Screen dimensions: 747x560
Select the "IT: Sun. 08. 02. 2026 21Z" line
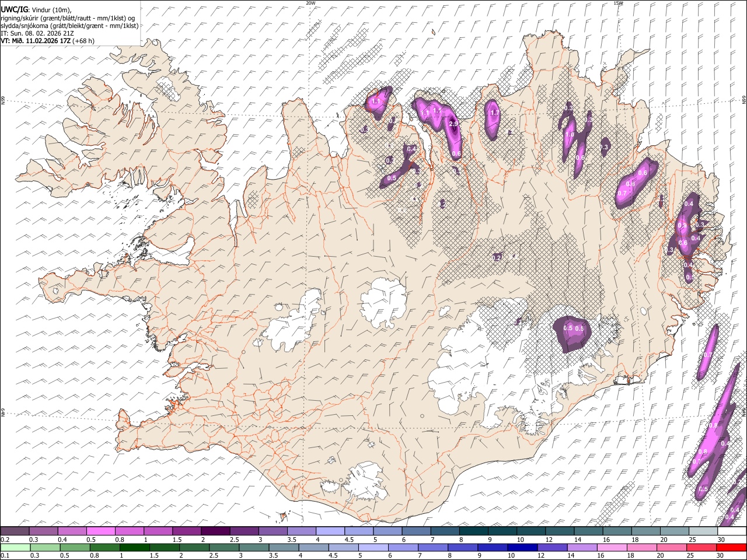(x=37, y=34)
